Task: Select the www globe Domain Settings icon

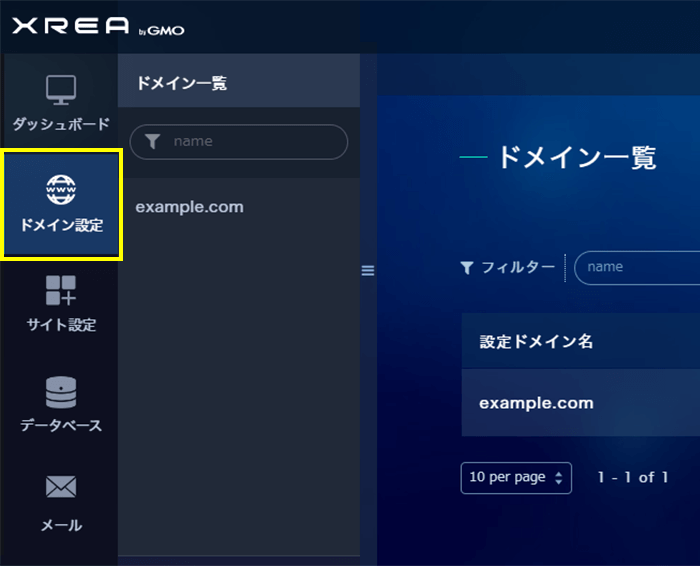Action: pyautogui.click(x=61, y=187)
